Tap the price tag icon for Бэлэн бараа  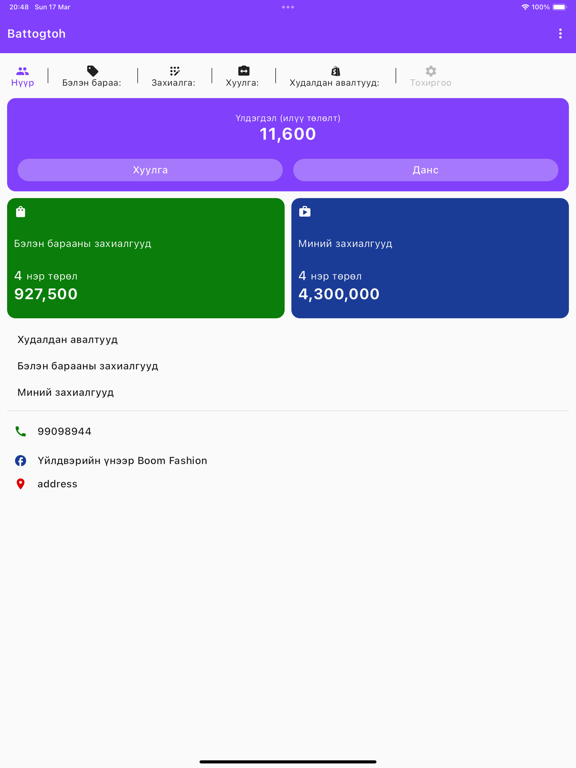tap(92, 71)
